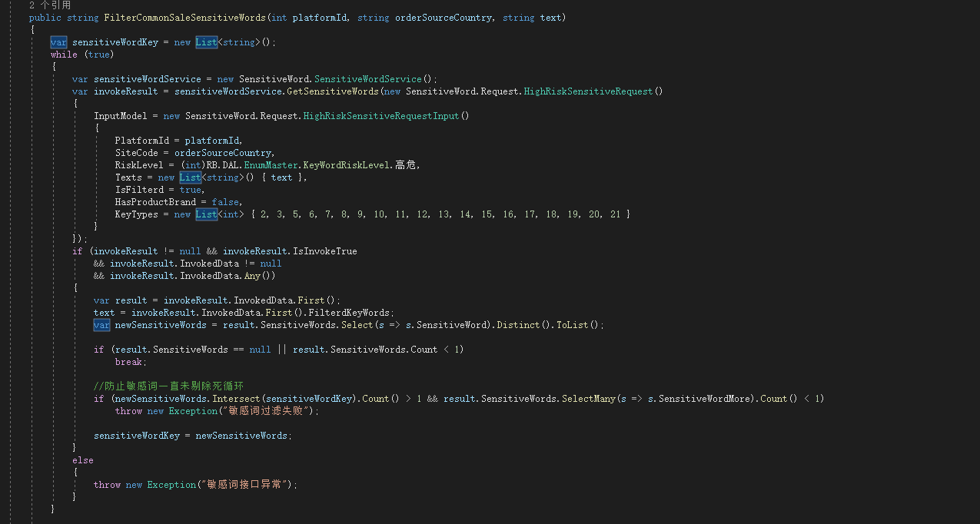Click the SiteCode property
The image size is (980, 524).
[137, 153]
